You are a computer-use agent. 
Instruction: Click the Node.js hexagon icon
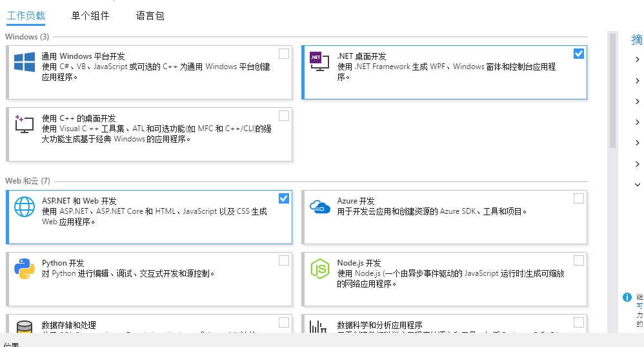tap(319, 269)
